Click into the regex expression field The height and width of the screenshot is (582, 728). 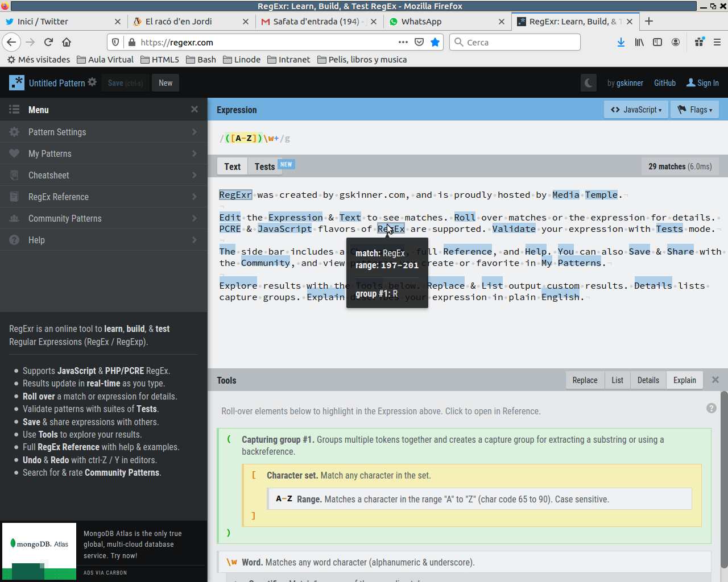(x=468, y=138)
